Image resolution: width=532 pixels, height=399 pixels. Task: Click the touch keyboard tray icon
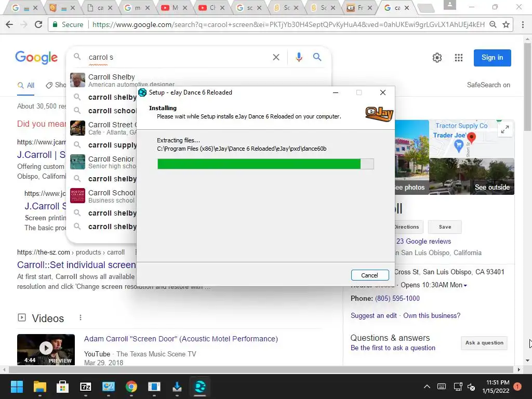point(442,387)
